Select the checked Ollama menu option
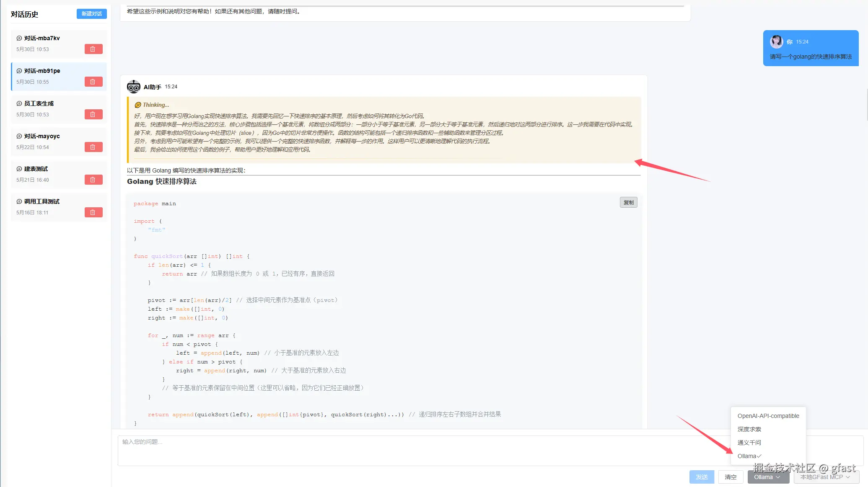Viewport: 868px width, 487px height. pos(749,456)
